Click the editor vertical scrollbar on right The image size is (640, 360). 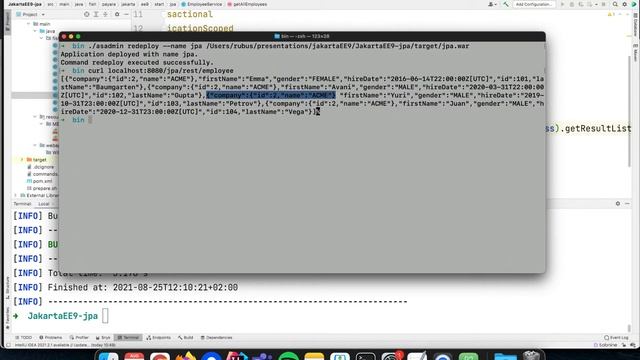[x=629, y=110]
